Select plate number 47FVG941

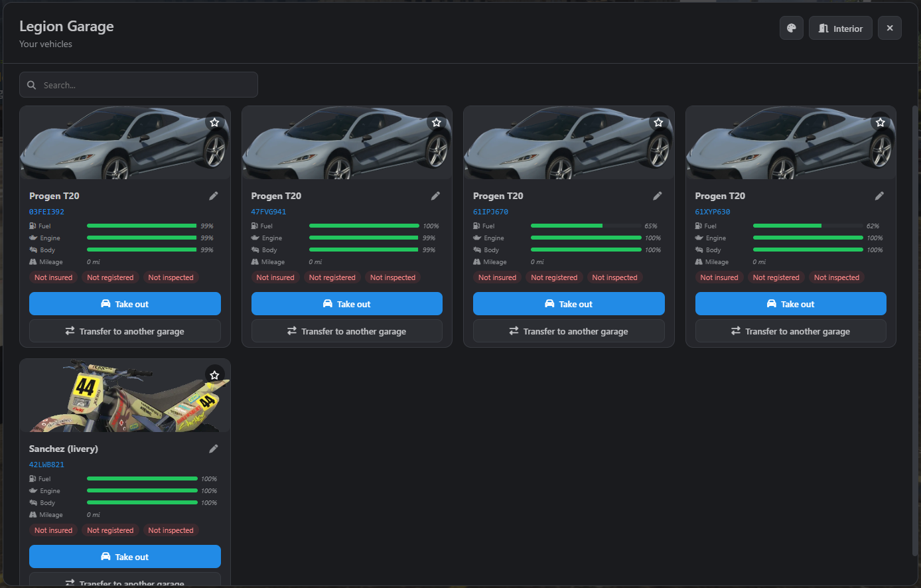[269, 212]
